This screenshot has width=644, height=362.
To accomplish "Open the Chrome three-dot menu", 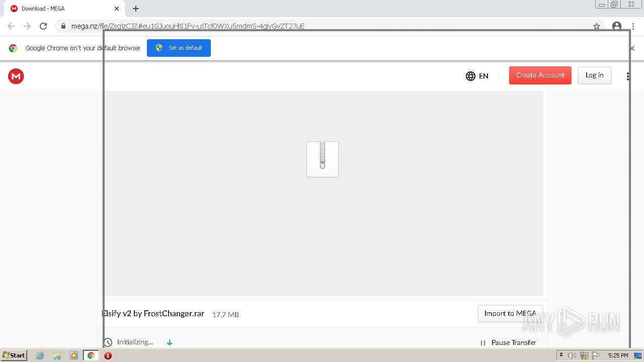I will (x=633, y=26).
